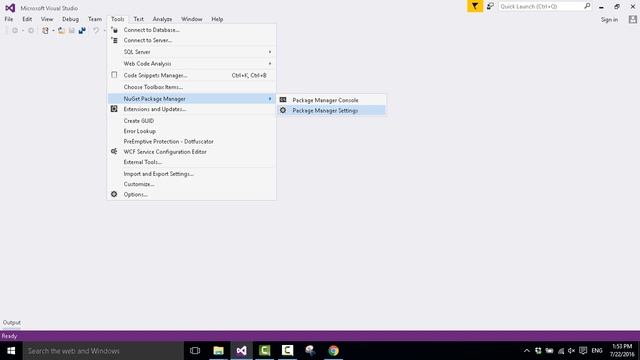The width and height of the screenshot is (640, 360).
Task: Open Import and Export Settings
Action: coord(191,174)
